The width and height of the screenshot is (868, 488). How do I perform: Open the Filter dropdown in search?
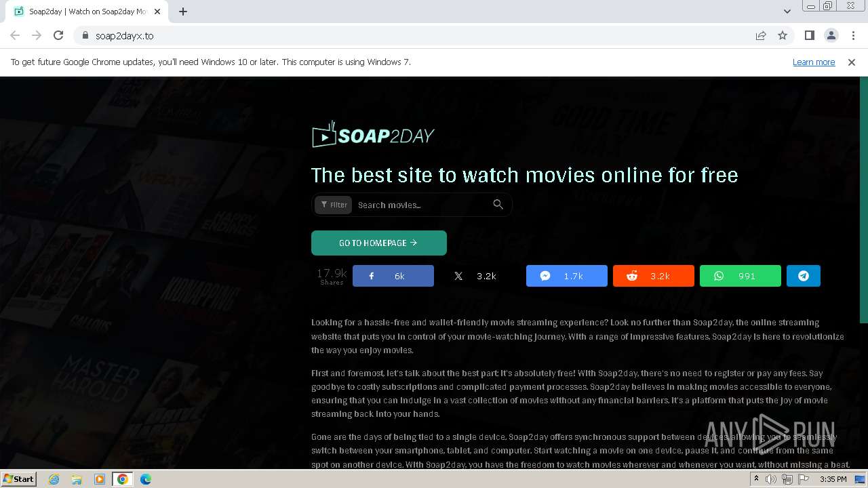[x=334, y=205]
